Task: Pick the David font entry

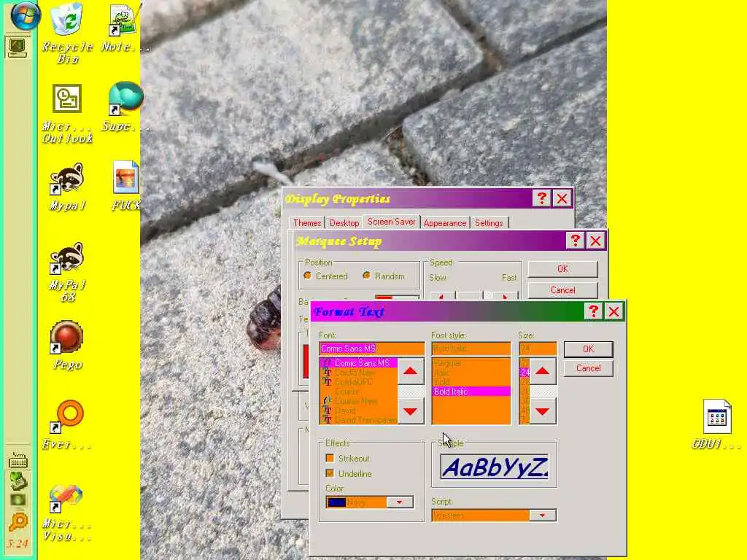Action: tap(358, 411)
